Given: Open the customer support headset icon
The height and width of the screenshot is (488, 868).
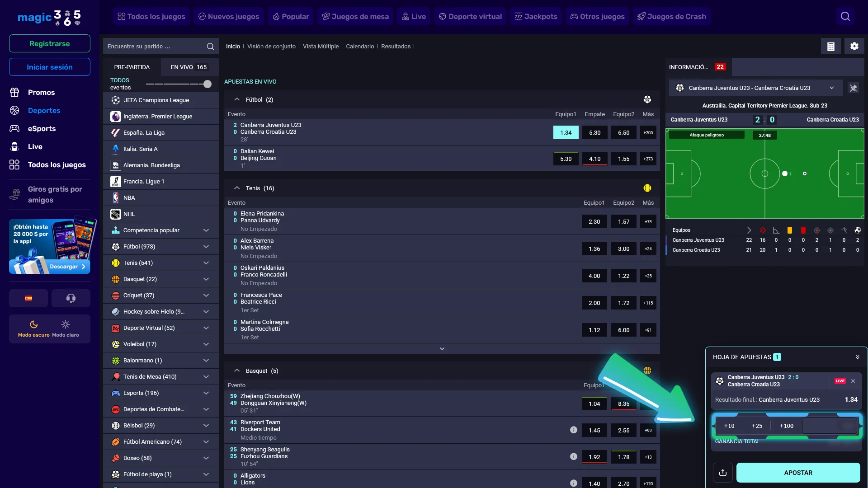Looking at the screenshot, I should 71,298.
